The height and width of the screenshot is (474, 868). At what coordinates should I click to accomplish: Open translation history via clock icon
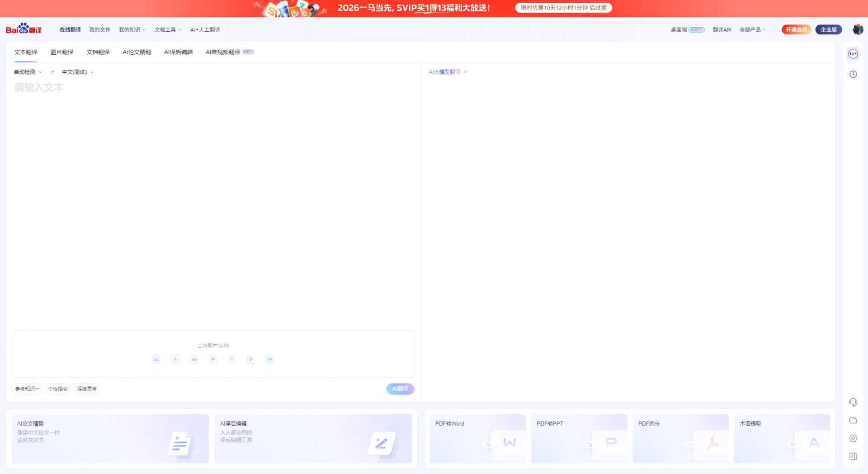[853, 74]
